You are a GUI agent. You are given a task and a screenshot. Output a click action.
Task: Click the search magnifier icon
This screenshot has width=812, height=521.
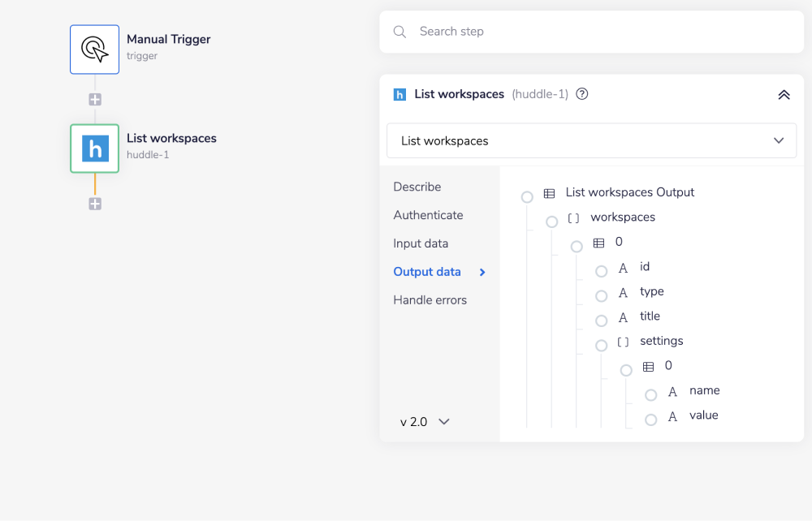400,32
